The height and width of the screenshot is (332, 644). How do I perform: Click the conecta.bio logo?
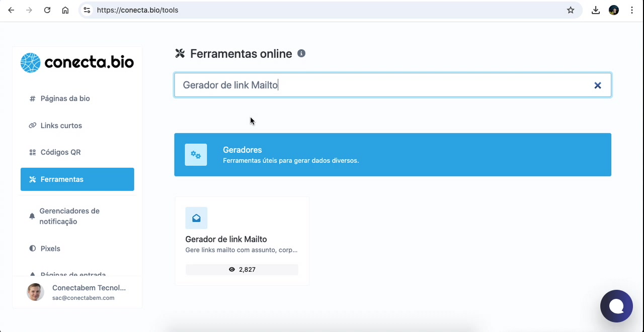point(76,62)
